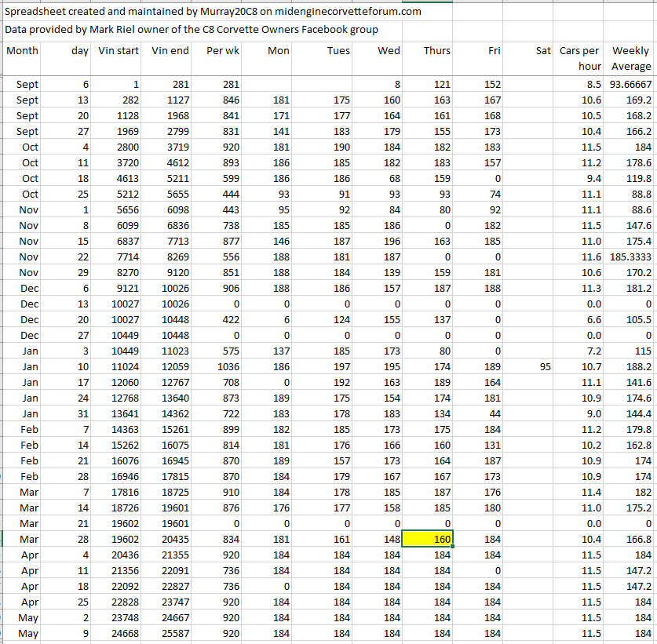Select the 'Cars per hour' header cell
This screenshot has width=657, height=644.
click(x=580, y=59)
